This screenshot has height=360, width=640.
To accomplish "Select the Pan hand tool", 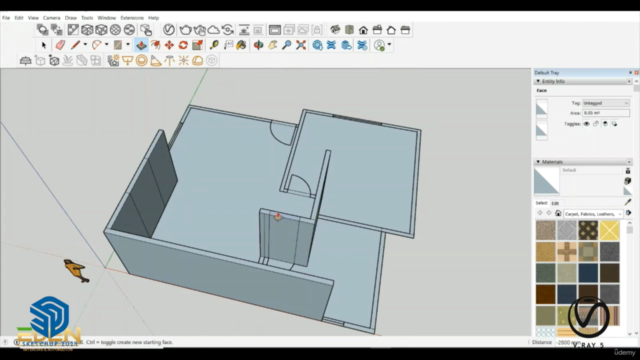I will point(273,45).
